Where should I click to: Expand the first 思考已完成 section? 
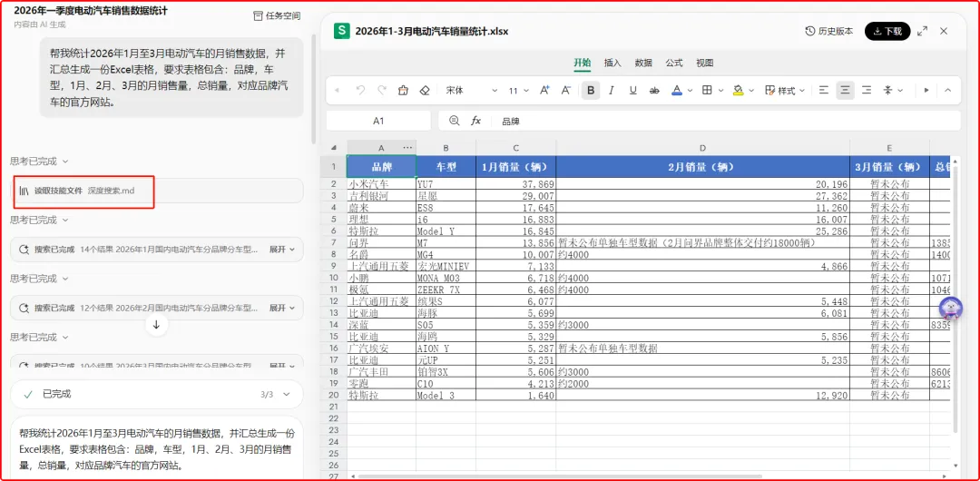pyautogui.click(x=39, y=162)
